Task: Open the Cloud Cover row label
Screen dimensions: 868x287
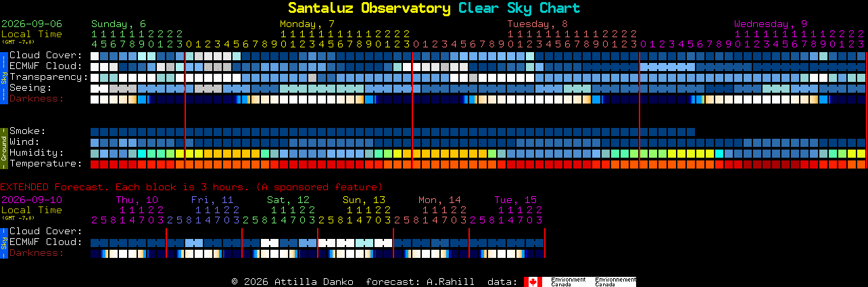Action: (45, 56)
